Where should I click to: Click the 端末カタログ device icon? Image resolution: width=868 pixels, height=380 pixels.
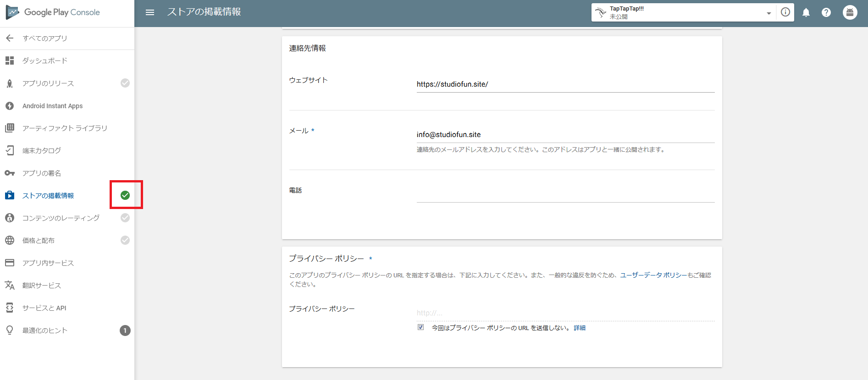coord(10,150)
